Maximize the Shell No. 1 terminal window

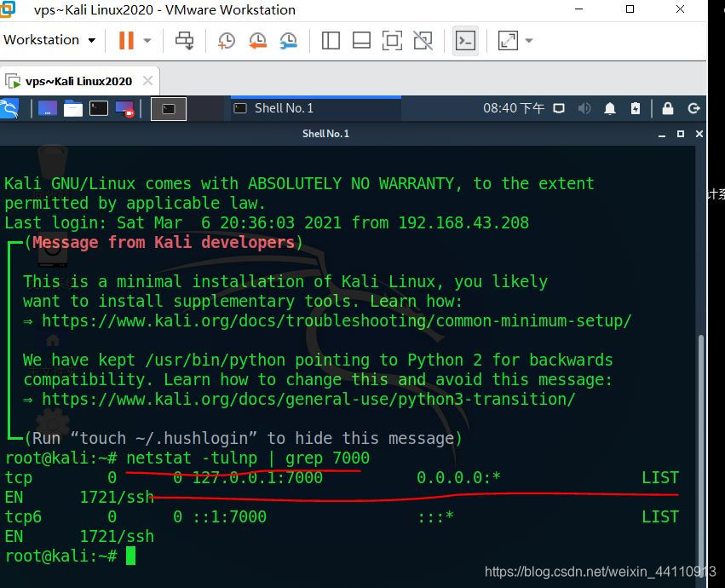[x=680, y=134]
